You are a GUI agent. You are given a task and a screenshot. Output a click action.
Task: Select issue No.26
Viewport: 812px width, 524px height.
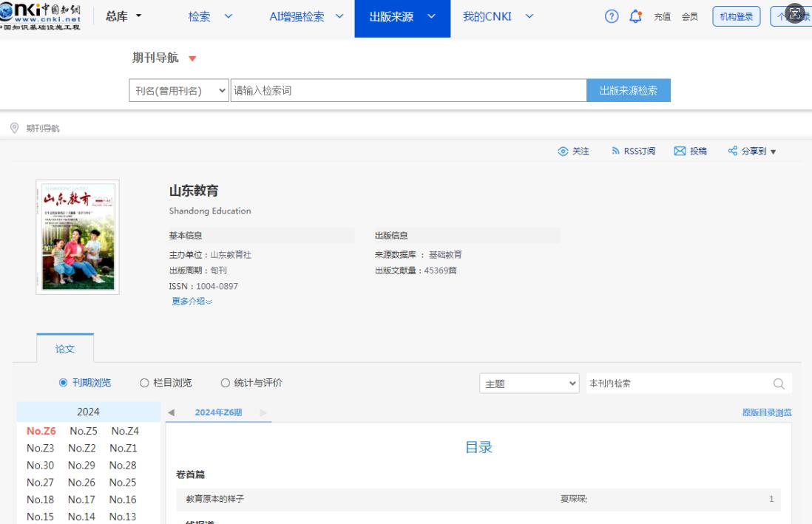coord(82,482)
